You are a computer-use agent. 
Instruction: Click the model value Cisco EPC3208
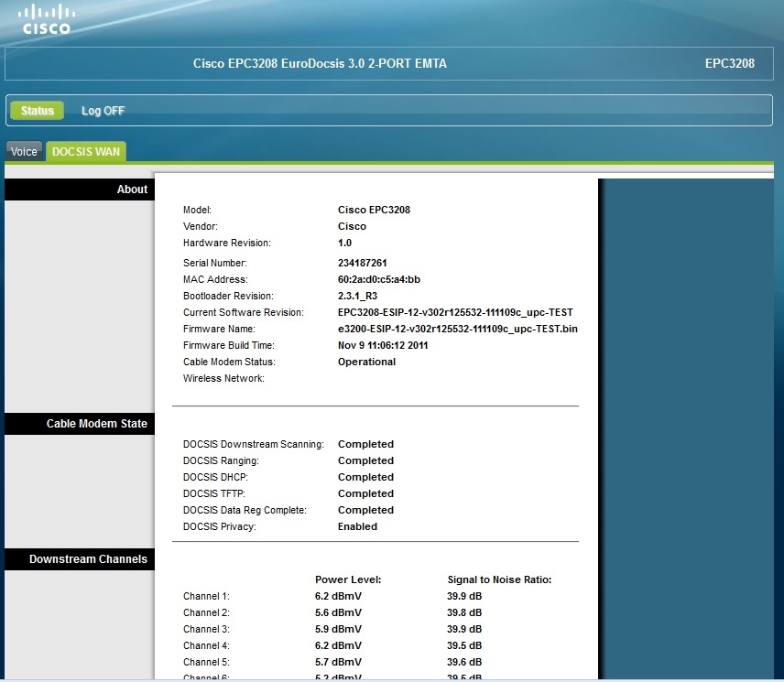374,210
